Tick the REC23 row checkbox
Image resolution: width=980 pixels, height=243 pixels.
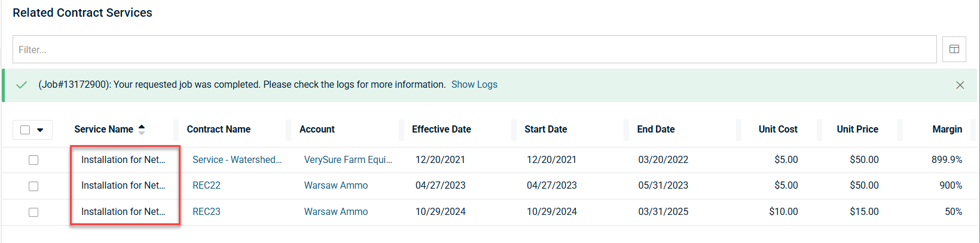coord(33,212)
